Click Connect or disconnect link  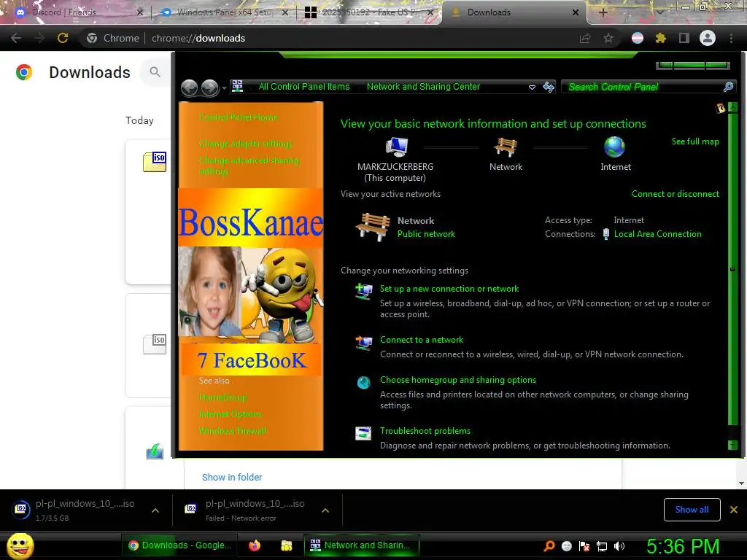click(675, 194)
